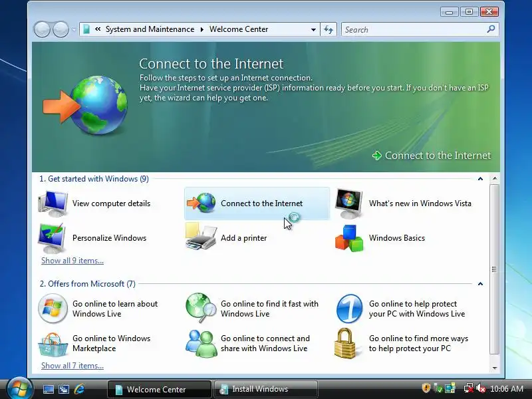Open the address bar history dropdown
Image resolution: width=532 pixels, height=399 pixels.
point(313,29)
